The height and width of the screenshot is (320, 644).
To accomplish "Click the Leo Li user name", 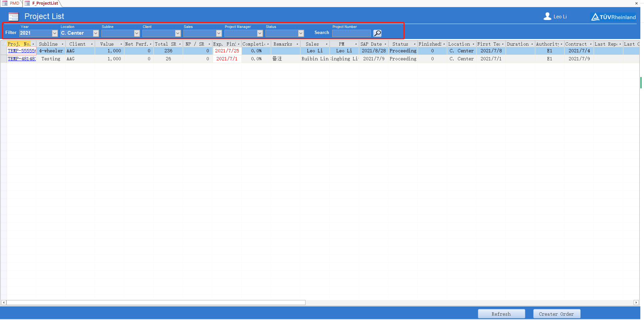I will coord(560,17).
